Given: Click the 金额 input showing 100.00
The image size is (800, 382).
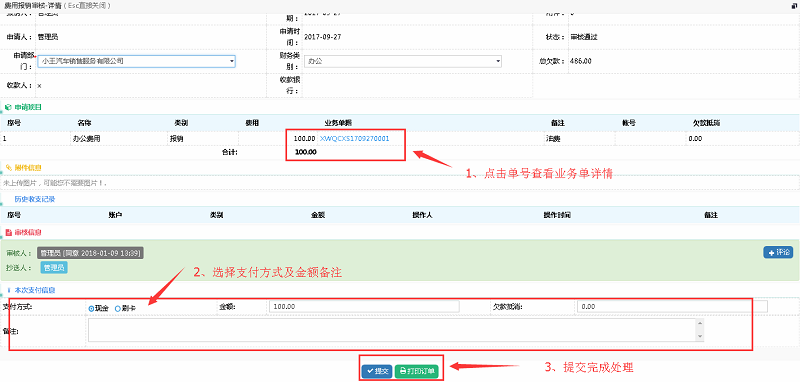Looking at the screenshot, I should click(364, 307).
